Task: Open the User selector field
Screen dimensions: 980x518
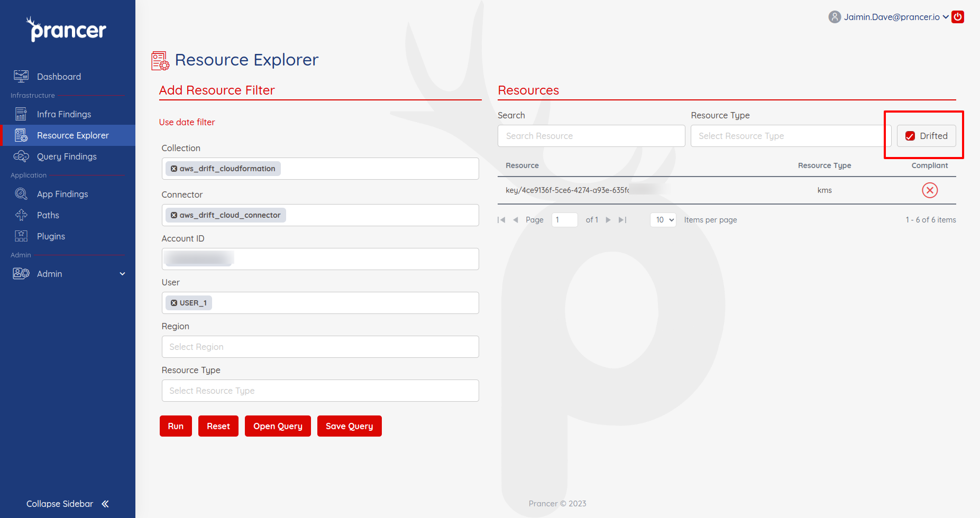Action: tap(320, 303)
